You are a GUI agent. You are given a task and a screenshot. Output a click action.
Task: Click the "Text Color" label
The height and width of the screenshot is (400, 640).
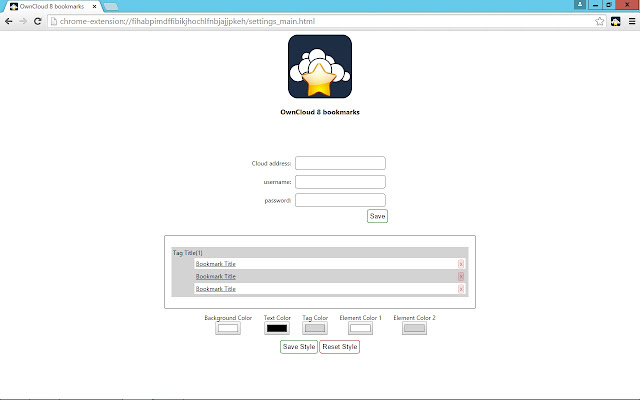pos(277,318)
